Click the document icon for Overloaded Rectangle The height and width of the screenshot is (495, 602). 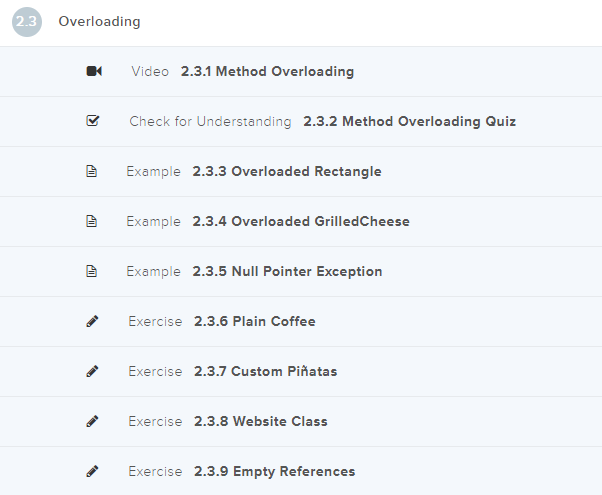(x=92, y=171)
